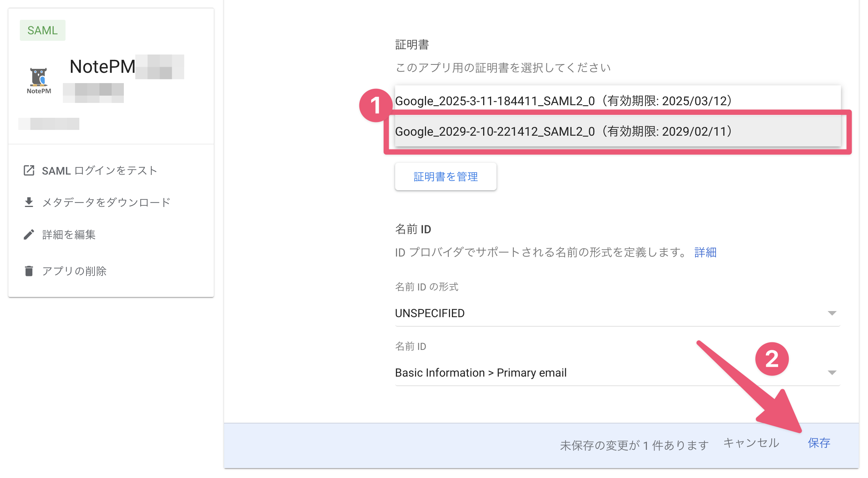Click キャンセル in the bottom bar
The height and width of the screenshot is (478, 868).
pos(751,443)
